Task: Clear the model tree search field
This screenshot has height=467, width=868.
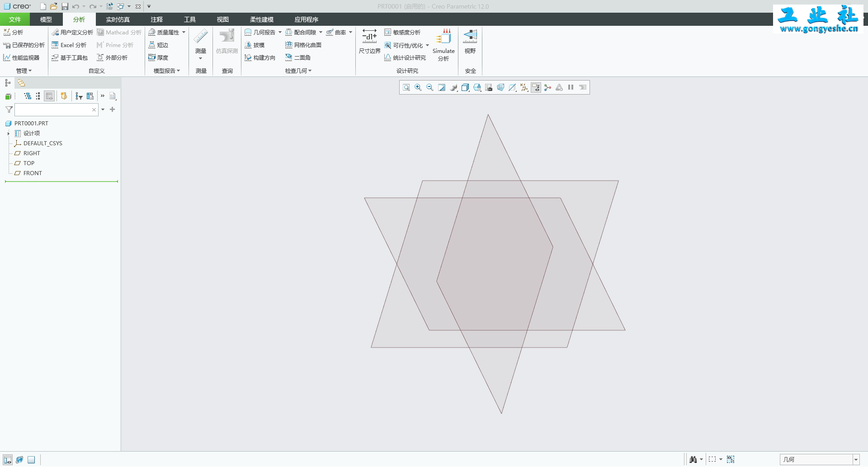Action: click(x=94, y=110)
